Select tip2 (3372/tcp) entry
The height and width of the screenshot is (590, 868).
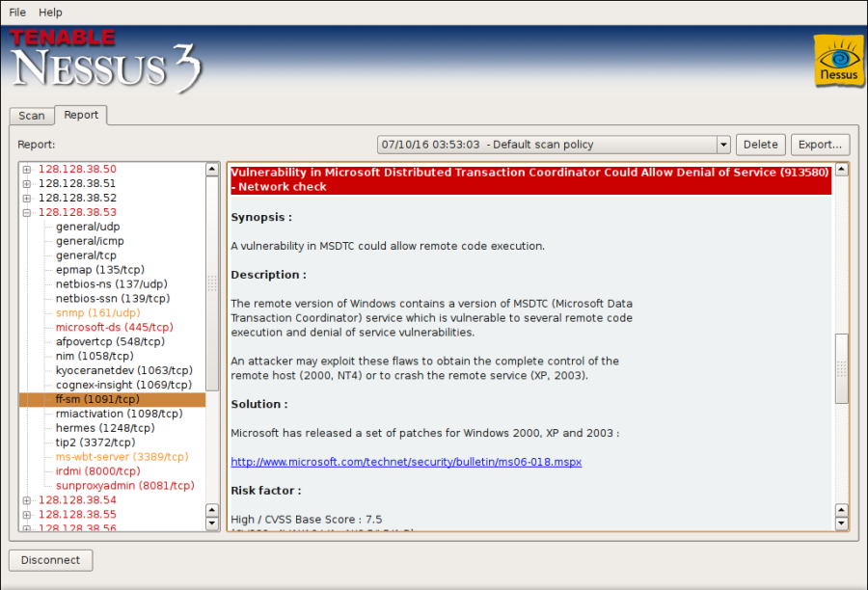(x=95, y=442)
